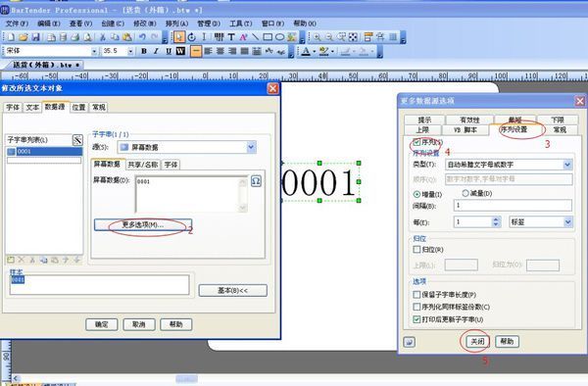This screenshot has width=588, height=386.
Task: Click the 关闭 close button
Action: 477,341
